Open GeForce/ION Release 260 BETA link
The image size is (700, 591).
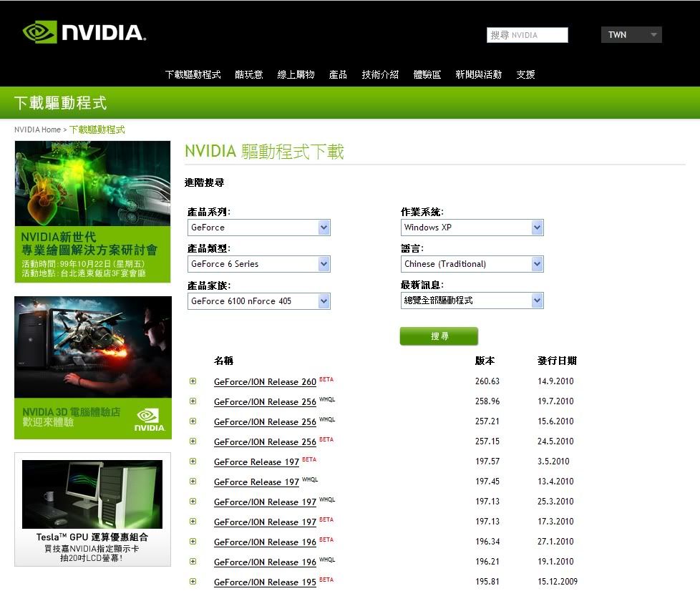click(265, 382)
